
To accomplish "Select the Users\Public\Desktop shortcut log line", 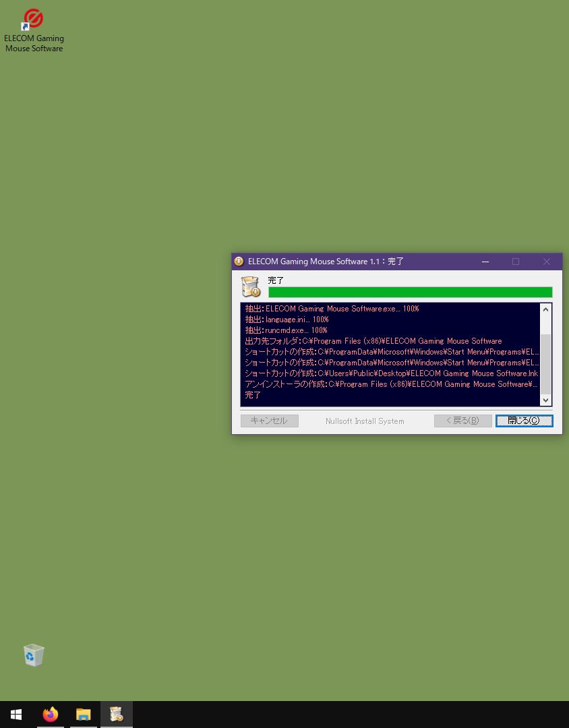I will click(391, 373).
